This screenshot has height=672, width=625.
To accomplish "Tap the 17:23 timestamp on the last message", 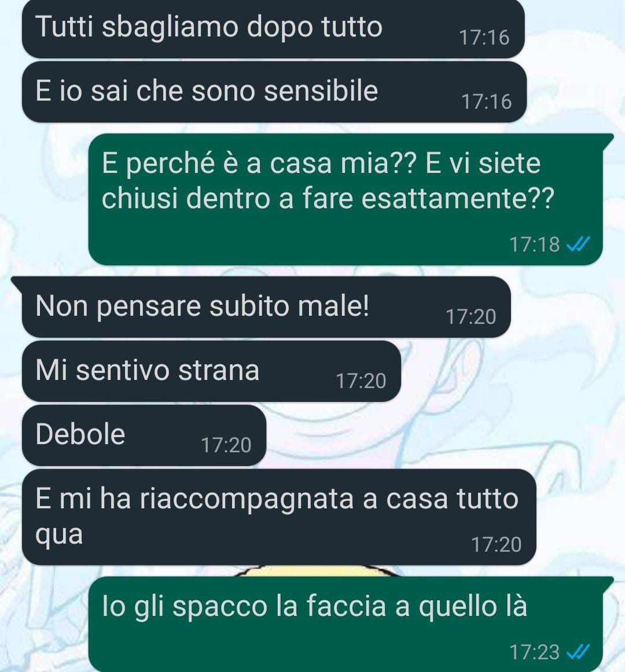I will point(535,652).
